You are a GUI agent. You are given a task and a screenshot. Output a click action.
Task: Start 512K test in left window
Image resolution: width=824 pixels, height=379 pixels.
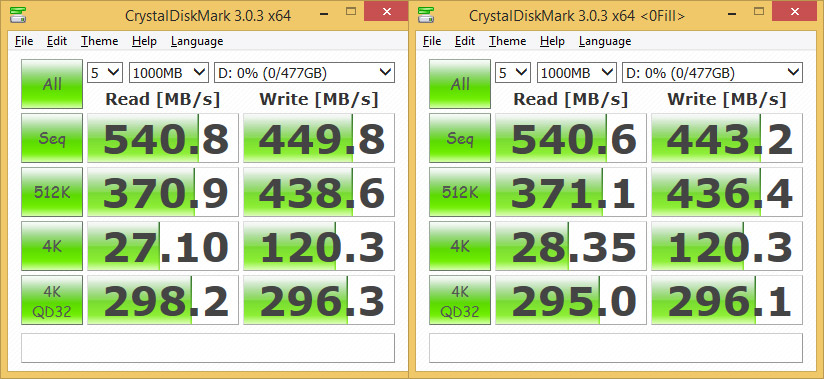pos(52,192)
